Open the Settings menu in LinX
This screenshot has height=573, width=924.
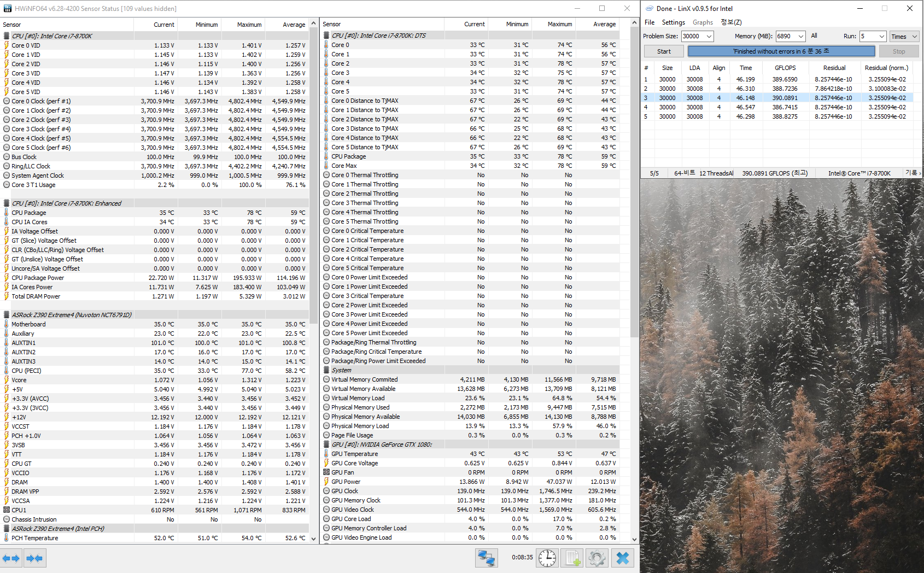point(673,22)
